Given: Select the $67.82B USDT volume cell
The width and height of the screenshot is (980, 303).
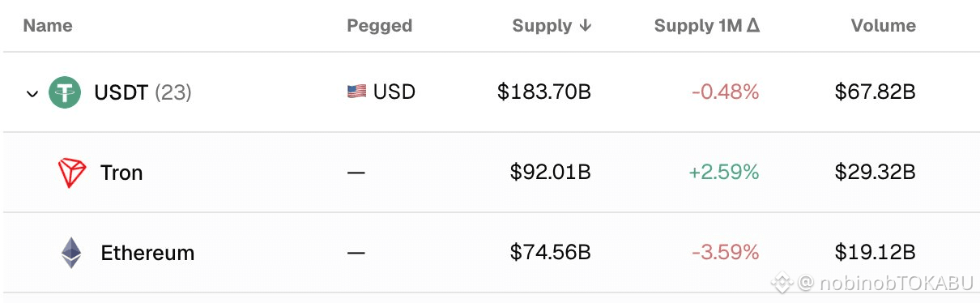Looking at the screenshot, I should click(x=876, y=92).
